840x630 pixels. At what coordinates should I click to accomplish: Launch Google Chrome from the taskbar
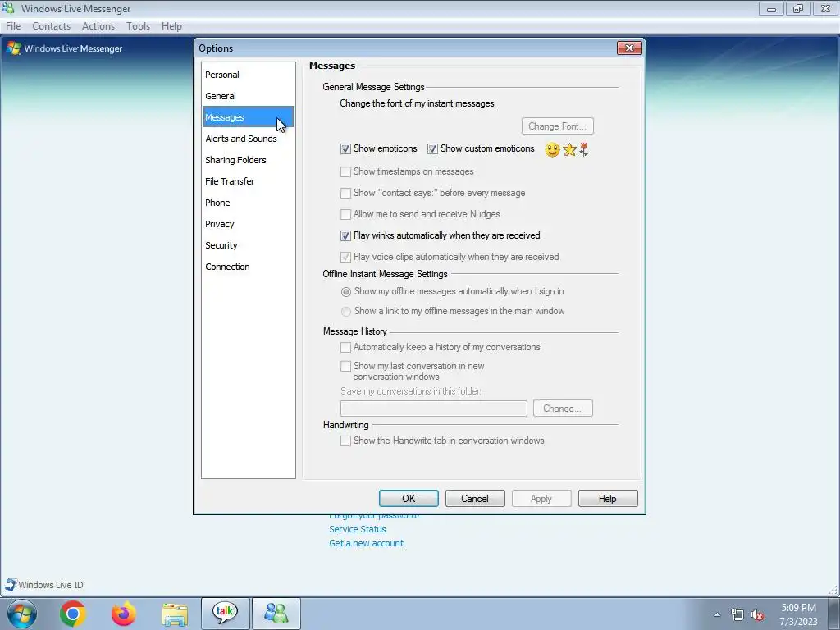coord(73,614)
